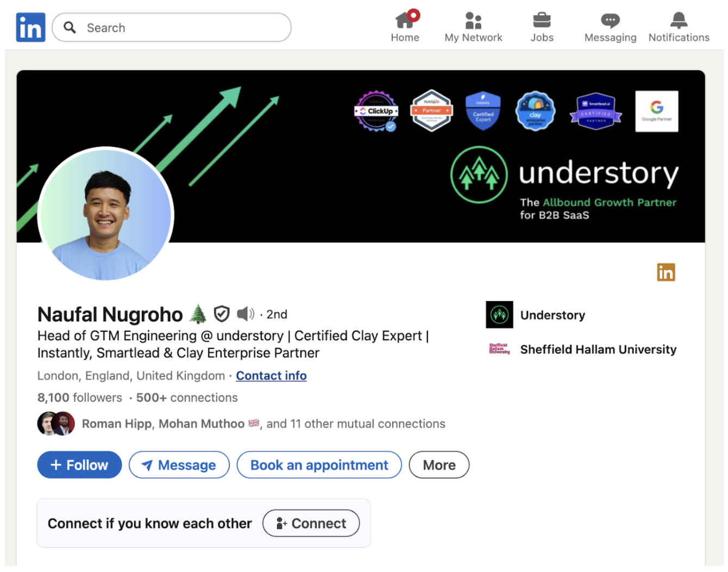Screen dimensions: 728x572
Task: Click 8,100 followers text
Action: [x=80, y=397]
